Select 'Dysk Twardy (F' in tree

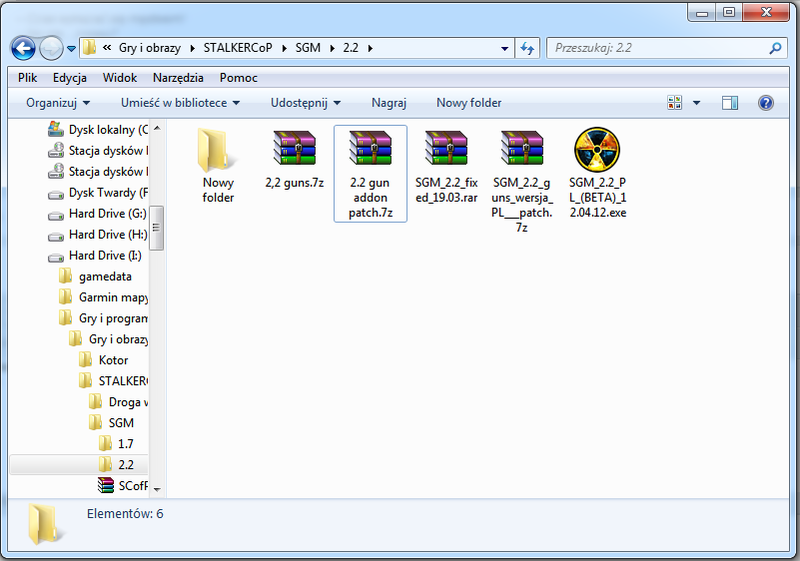tap(97, 192)
